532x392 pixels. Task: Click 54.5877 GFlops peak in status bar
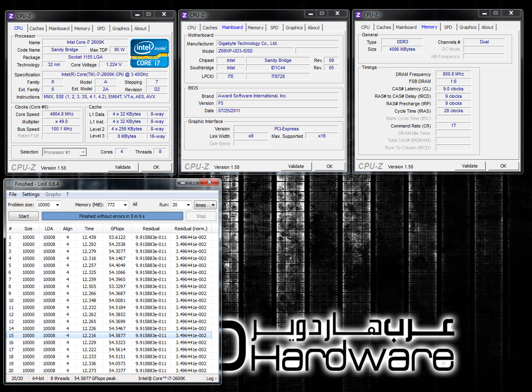(95, 378)
